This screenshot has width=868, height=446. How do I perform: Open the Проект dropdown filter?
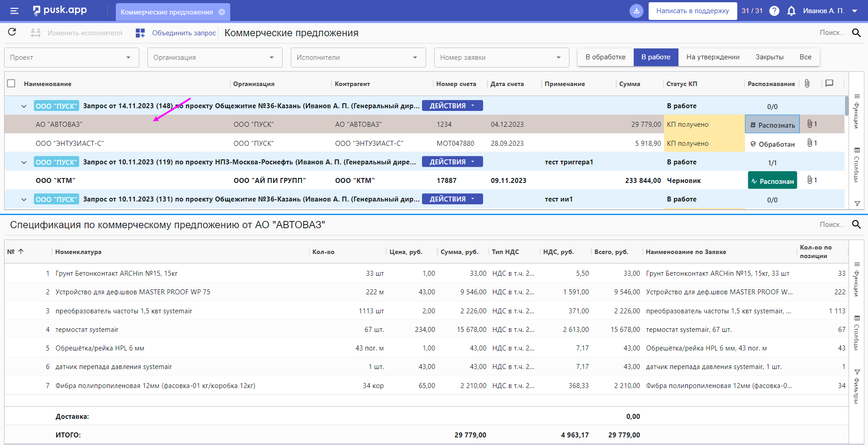[x=71, y=58]
